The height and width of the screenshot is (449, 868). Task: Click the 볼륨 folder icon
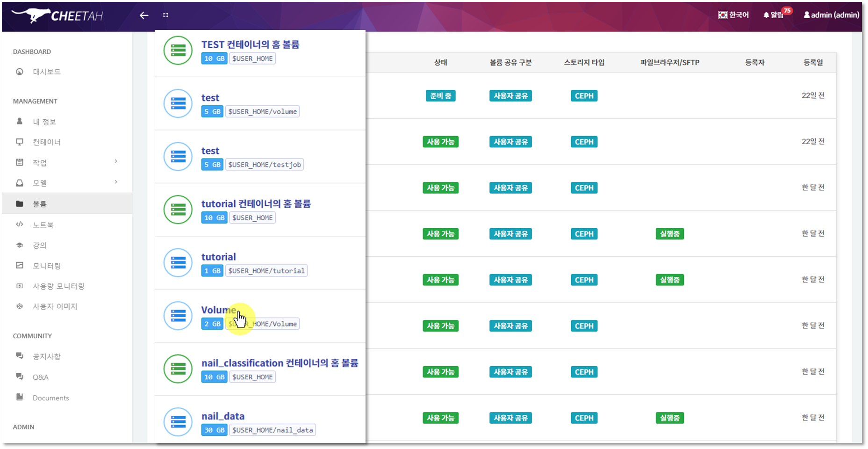coord(20,203)
